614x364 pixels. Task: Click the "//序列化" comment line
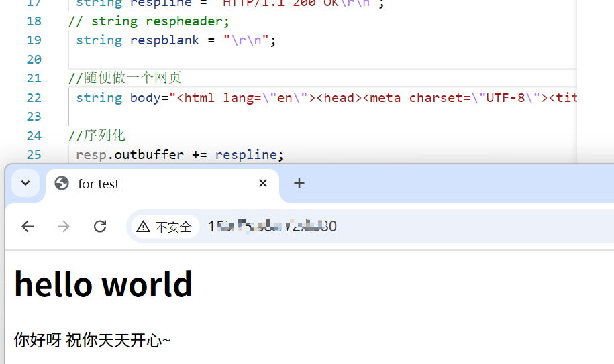(x=97, y=136)
